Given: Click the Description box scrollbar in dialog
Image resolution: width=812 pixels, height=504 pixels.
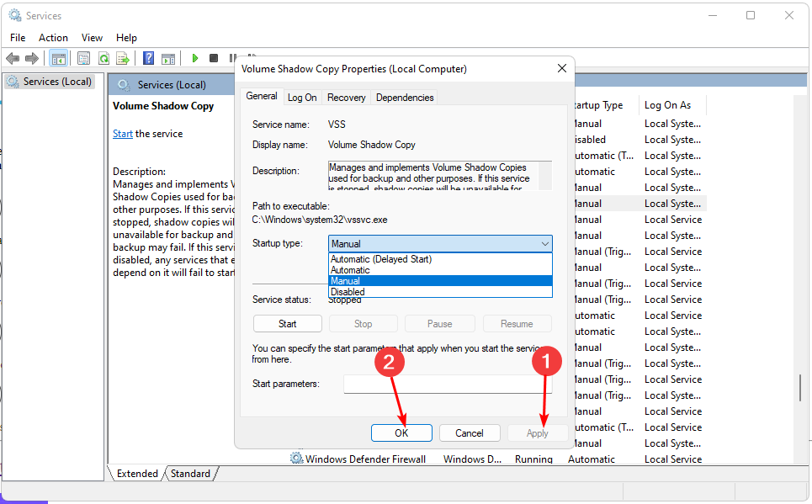Looking at the screenshot, I should click(x=544, y=176).
